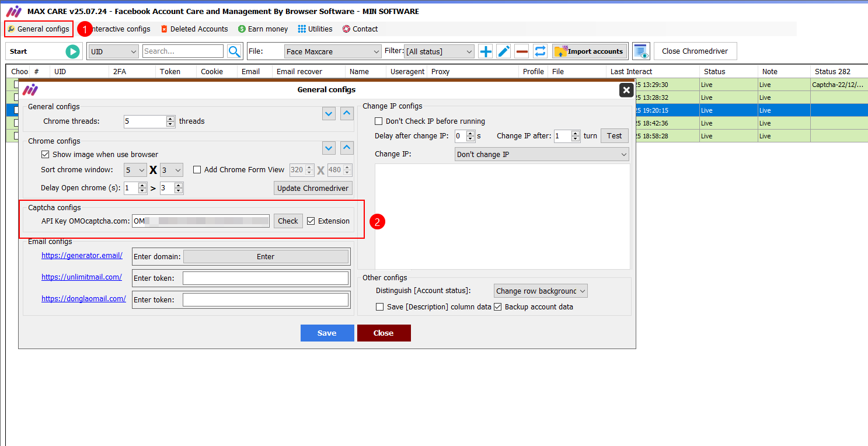
Task: Click the Test IP button
Action: coord(615,136)
